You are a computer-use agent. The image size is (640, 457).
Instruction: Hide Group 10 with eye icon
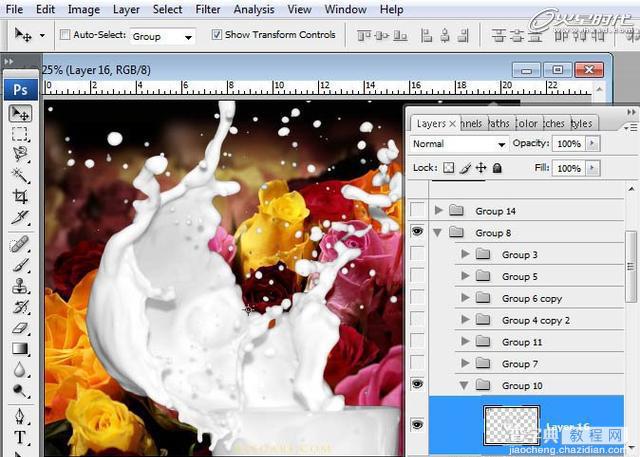click(x=417, y=384)
